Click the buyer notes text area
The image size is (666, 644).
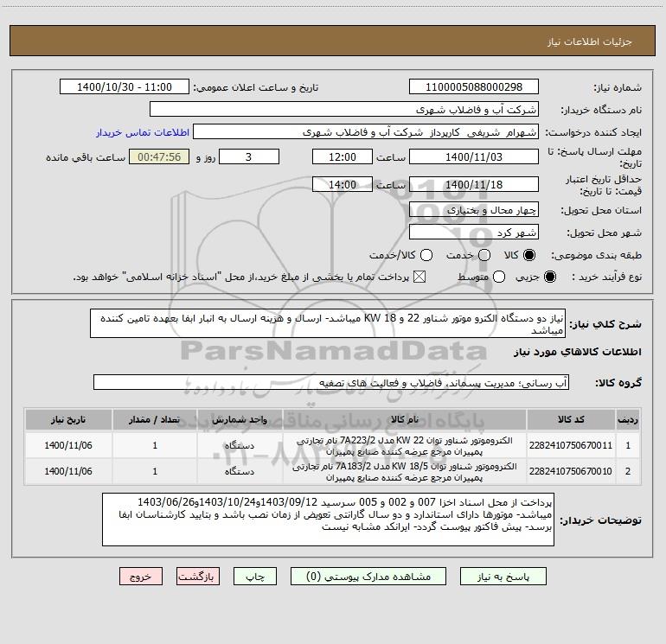click(x=328, y=520)
